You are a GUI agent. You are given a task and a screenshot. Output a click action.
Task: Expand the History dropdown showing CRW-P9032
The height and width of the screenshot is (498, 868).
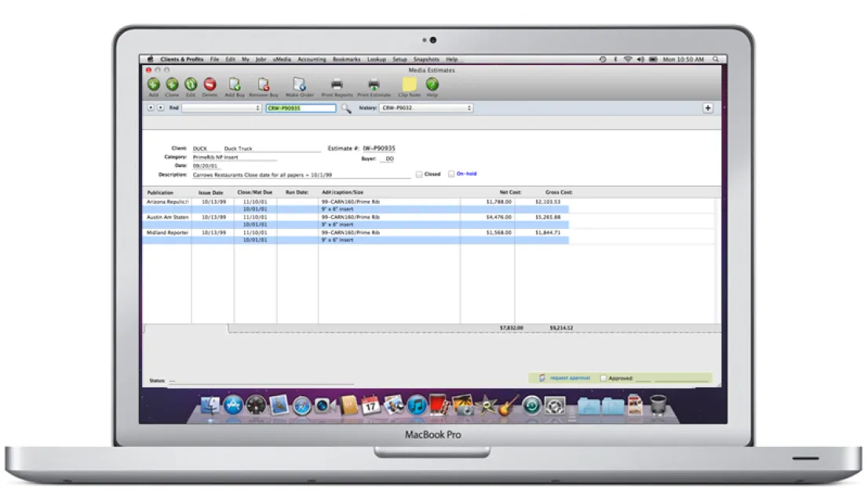click(426, 108)
